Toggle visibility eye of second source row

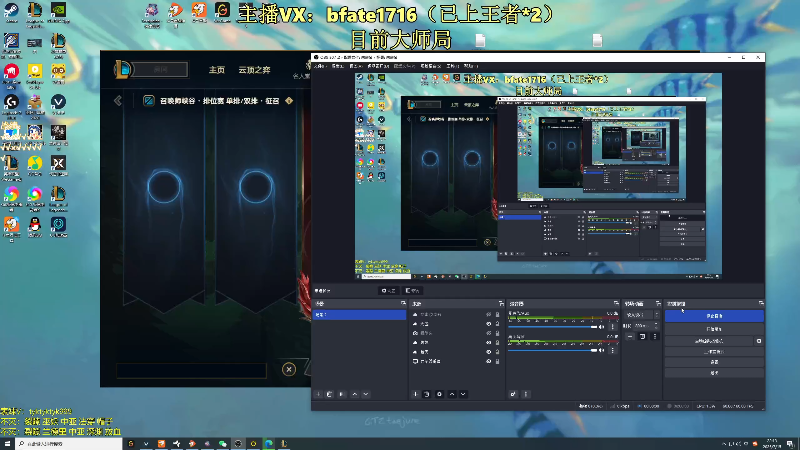tap(488, 324)
